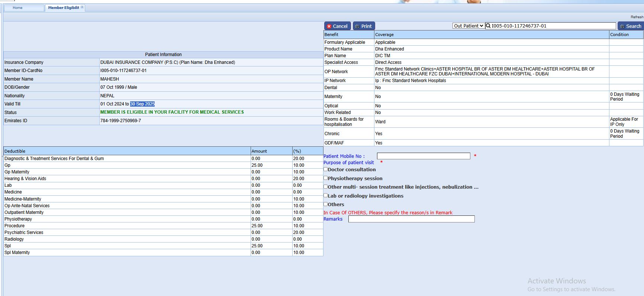Tick the Doctor consultation checkbox
This screenshot has height=296, width=644.
point(326,169)
